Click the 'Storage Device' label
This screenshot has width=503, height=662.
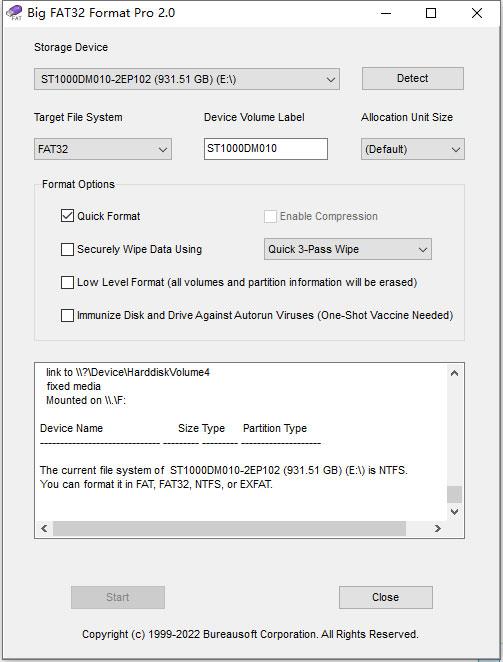coord(71,47)
